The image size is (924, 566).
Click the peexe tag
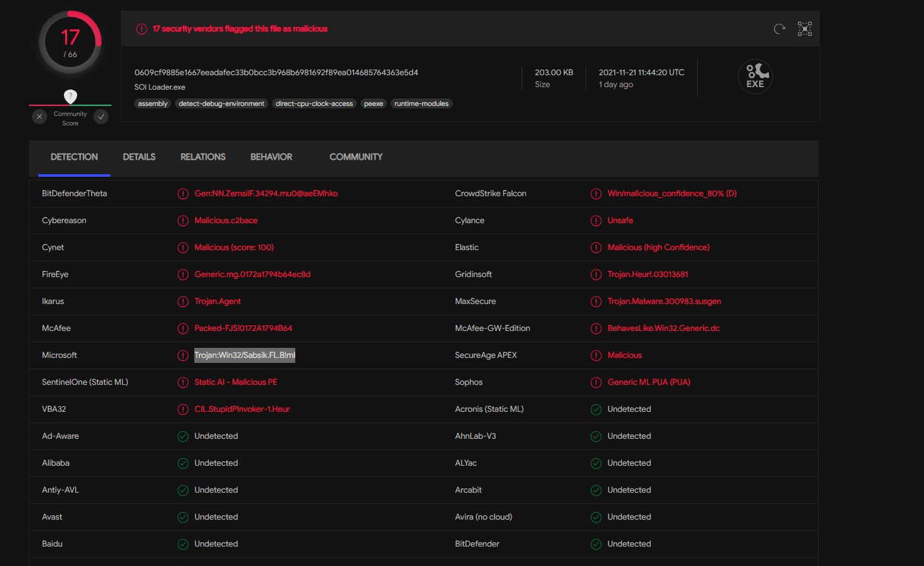[x=374, y=103]
